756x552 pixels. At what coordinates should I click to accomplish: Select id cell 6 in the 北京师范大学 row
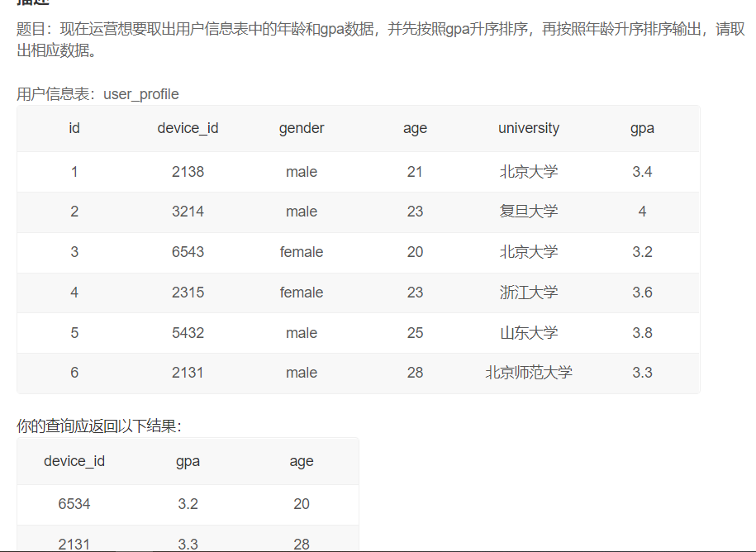click(74, 373)
